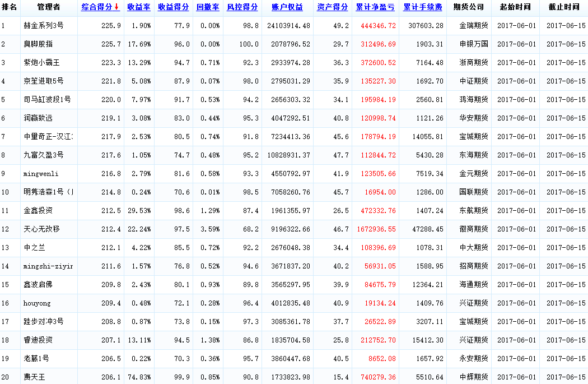588x384 pixels.
Task: Select manager 润赢致远
Action: tap(38, 118)
